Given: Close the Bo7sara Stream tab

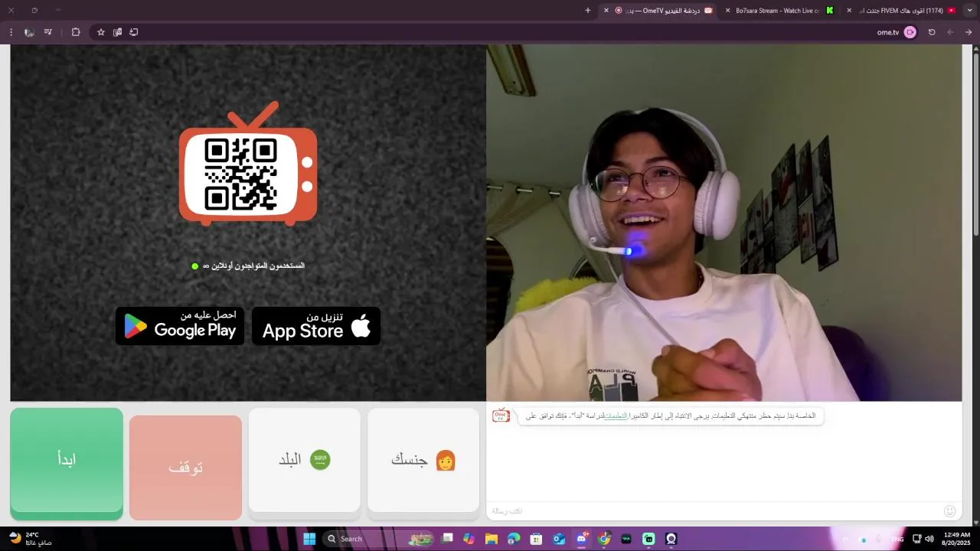Looking at the screenshot, I should tap(727, 11).
